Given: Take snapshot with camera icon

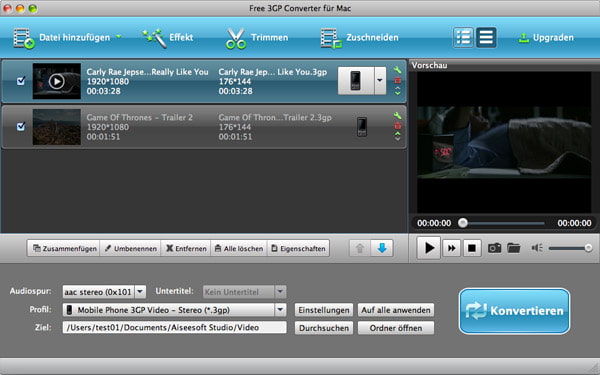Looking at the screenshot, I should pyautogui.click(x=494, y=248).
